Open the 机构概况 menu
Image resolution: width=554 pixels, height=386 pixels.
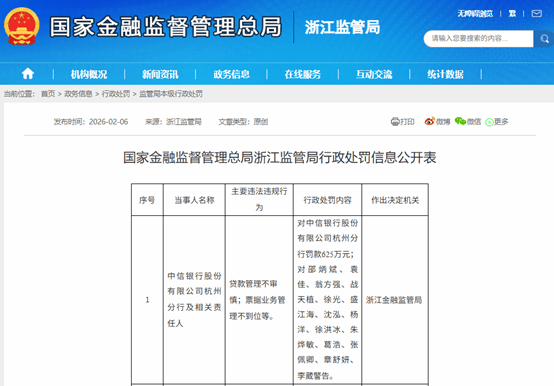tap(89, 74)
